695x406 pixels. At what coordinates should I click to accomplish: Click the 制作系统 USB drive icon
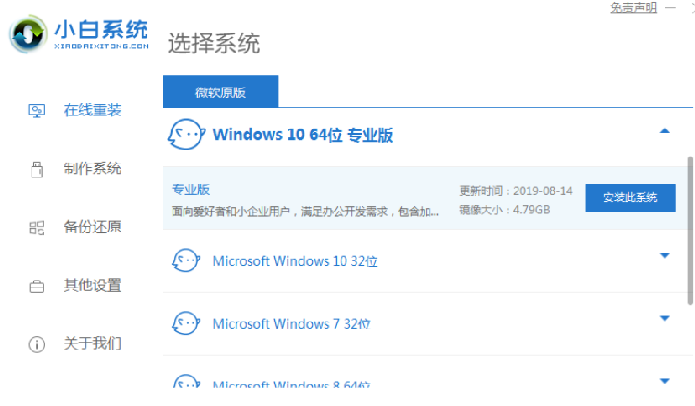37,169
